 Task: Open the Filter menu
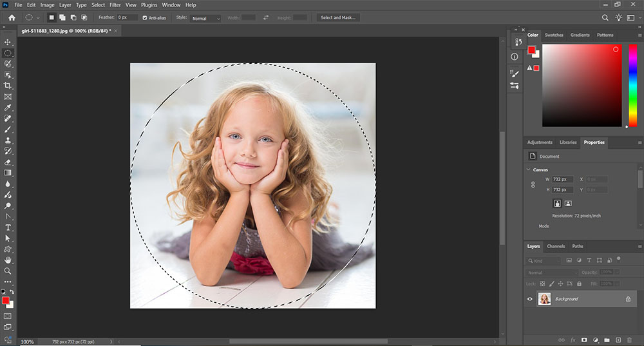pyautogui.click(x=115, y=5)
